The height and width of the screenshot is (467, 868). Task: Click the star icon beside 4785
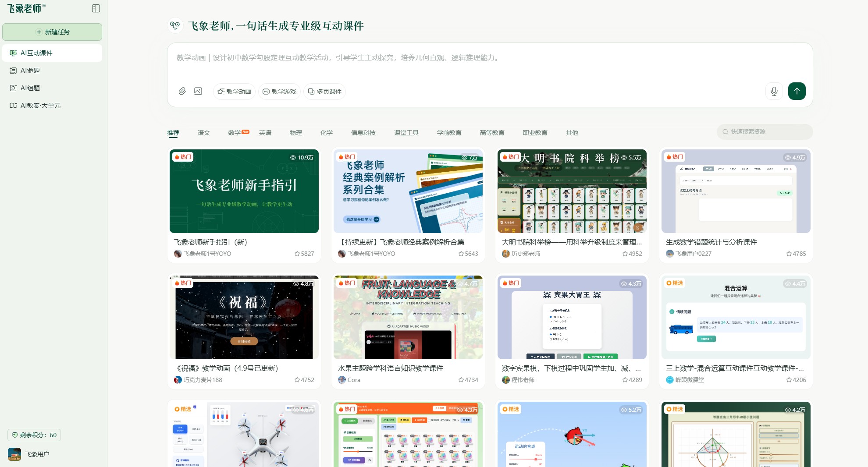coord(789,254)
